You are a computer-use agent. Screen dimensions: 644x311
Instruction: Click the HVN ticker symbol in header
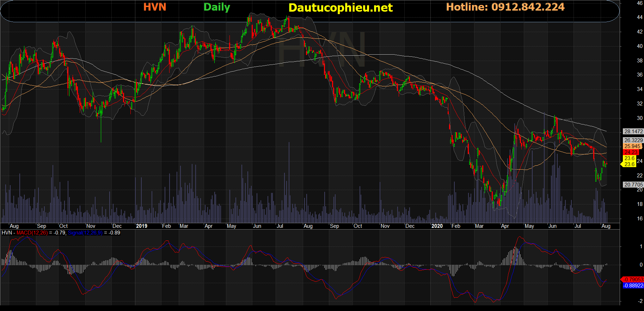point(154,7)
